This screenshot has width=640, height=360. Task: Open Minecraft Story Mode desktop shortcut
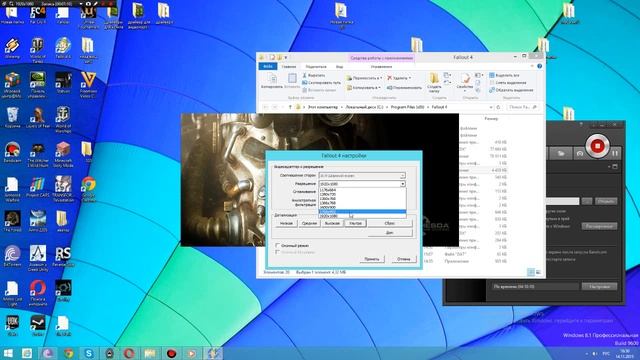(63, 154)
